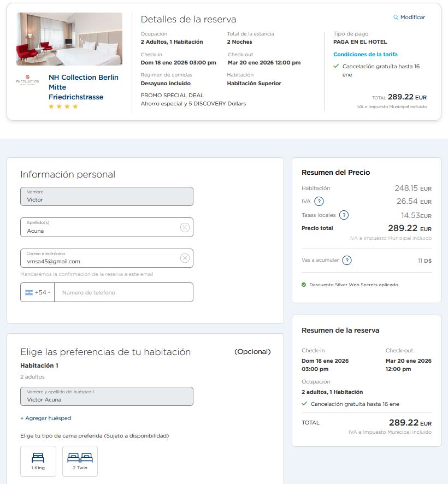Image resolution: width=448 pixels, height=484 pixels.
Task: Open the +54 country code dropdown
Action: tap(42, 292)
